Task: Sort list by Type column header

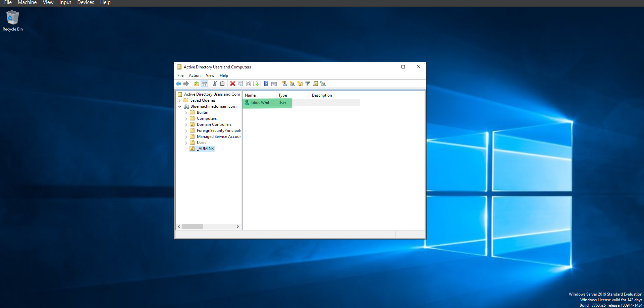Action: click(293, 95)
